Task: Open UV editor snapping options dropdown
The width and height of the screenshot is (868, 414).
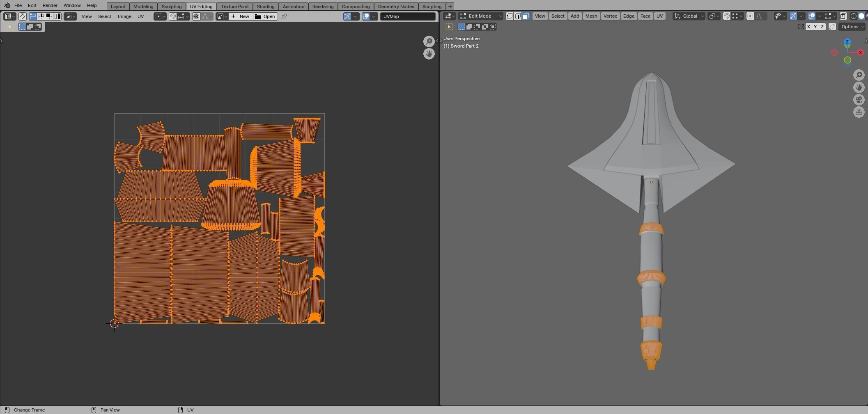Action: (x=183, y=16)
